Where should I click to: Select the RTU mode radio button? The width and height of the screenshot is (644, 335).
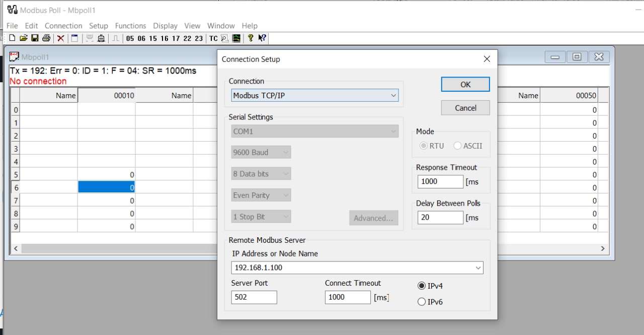pos(424,146)
